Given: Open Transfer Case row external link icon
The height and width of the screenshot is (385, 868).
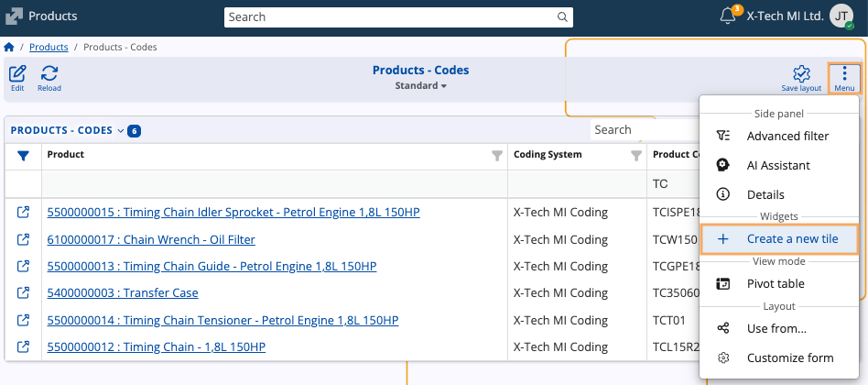Looking at the screenshot, I should click(24, 293).
